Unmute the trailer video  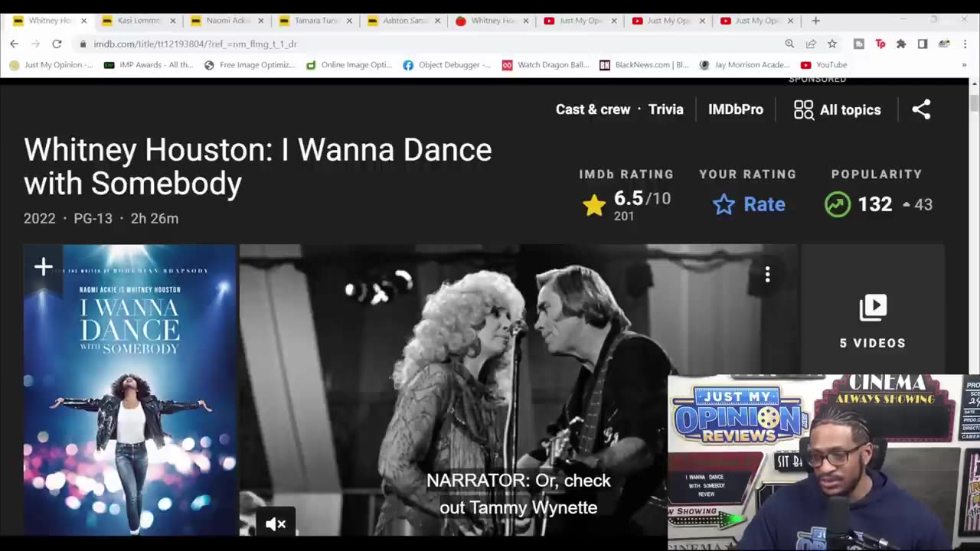(276, 524)
